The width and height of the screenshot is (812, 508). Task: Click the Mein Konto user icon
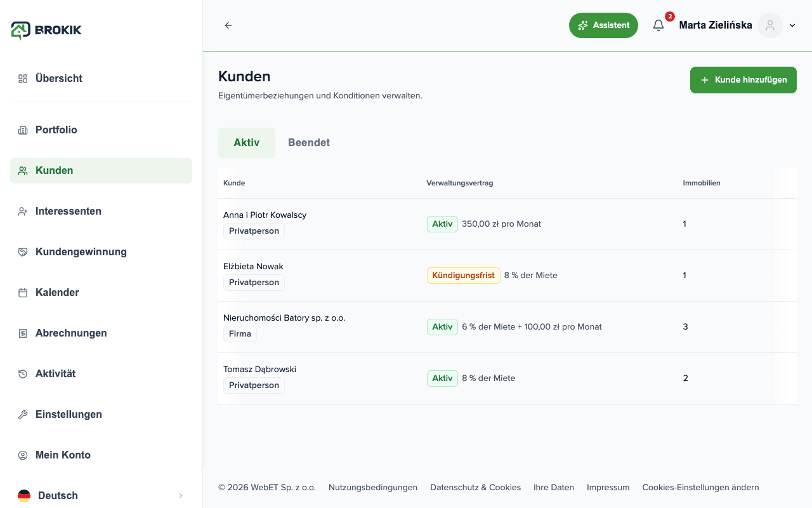pyautogui.click(x=23, y=455)
